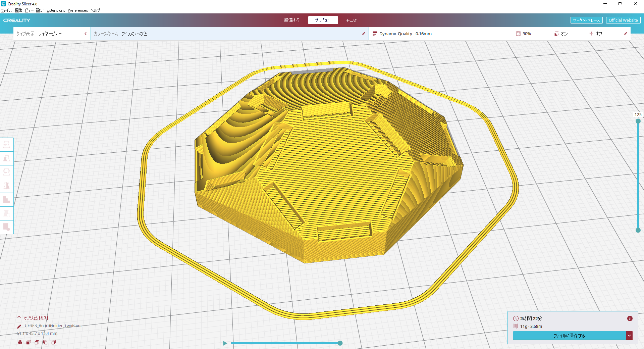Select the Support Blocker tool
Image resolution: width=644 pixels, height=349 pixels.
(x=6, y=213)
